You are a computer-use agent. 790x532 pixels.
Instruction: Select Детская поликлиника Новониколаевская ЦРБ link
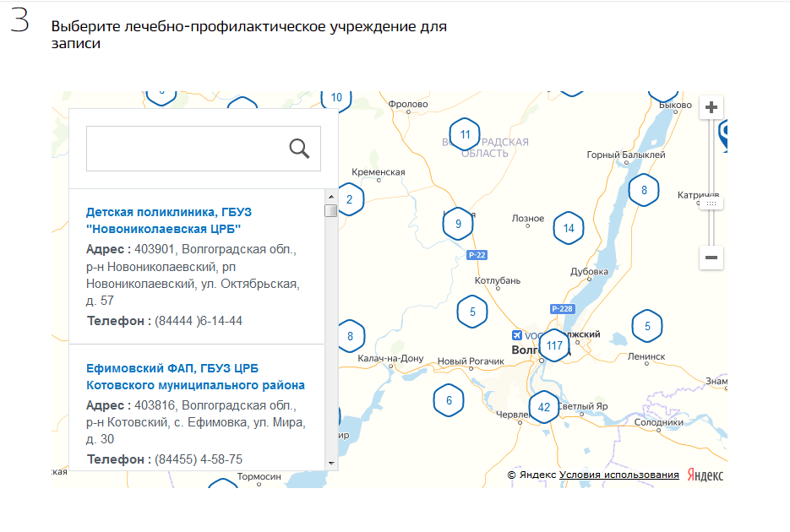coord(169,220)
